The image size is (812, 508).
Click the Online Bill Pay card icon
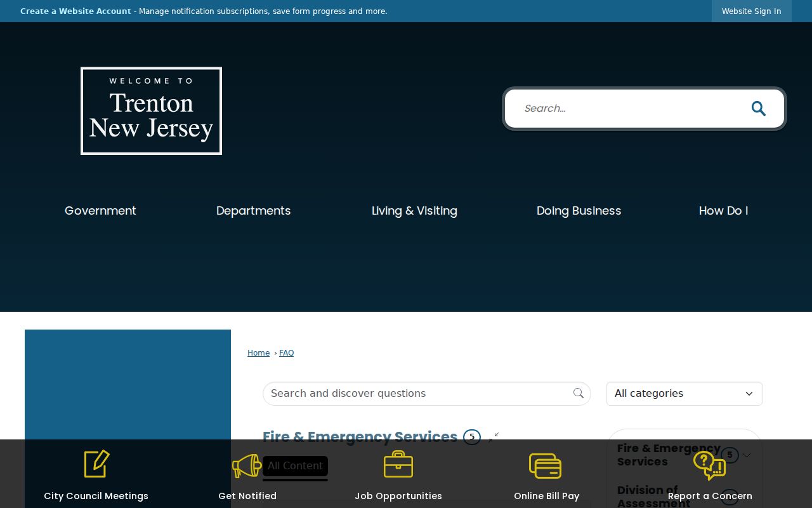[546, 465]
